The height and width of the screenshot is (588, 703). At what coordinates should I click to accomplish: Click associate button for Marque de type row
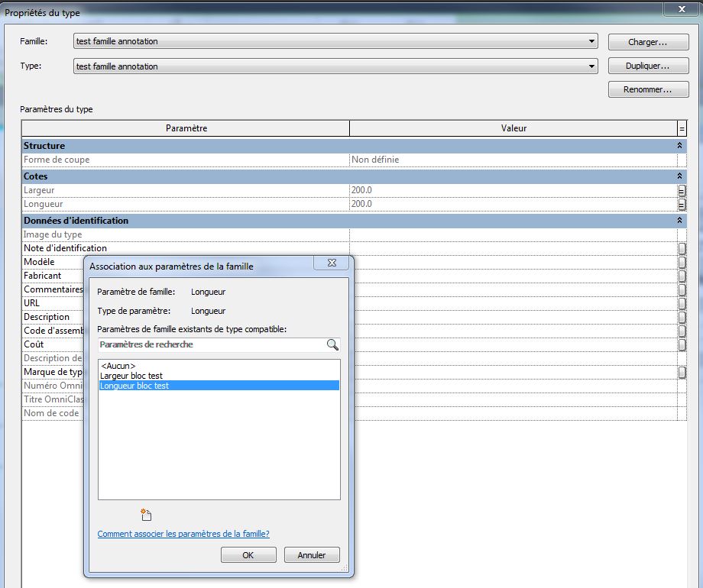pos(682,373)
